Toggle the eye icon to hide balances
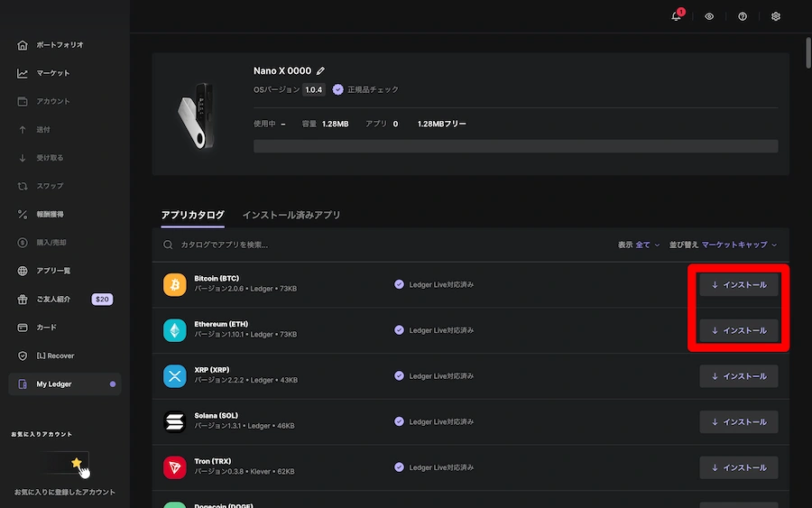 tap(709, 16)
